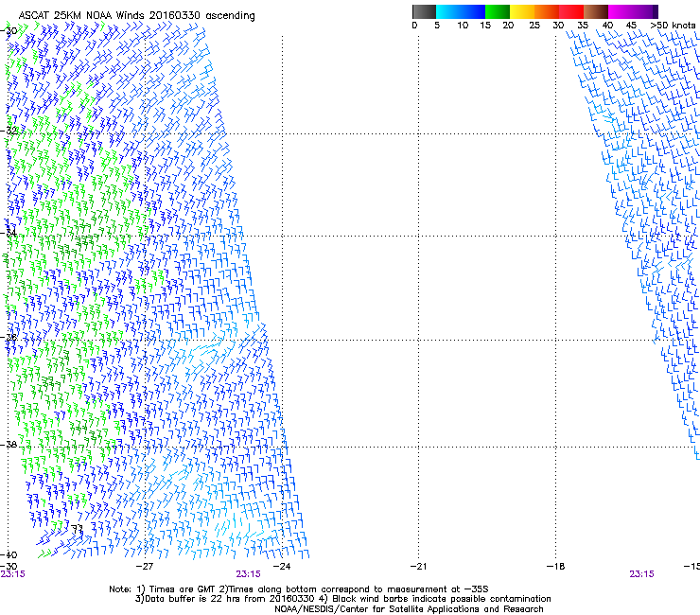The height and width of the screenshot is (615, 700).
Task: Click the purple 23:15 time near -24
Action: [x=248, y=574]
